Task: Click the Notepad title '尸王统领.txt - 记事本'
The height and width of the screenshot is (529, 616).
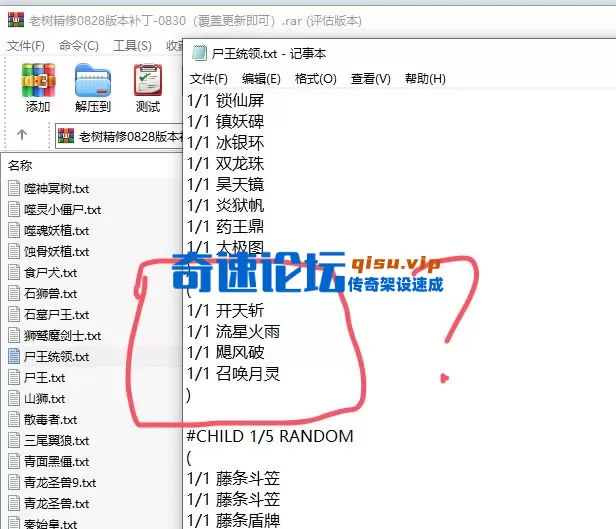Action: [269, 54]
